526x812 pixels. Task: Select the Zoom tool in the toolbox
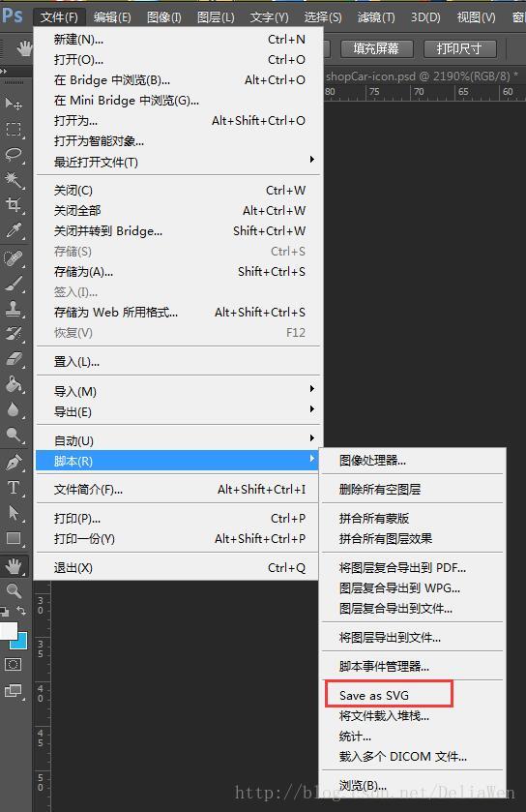[x=14, y=590]
